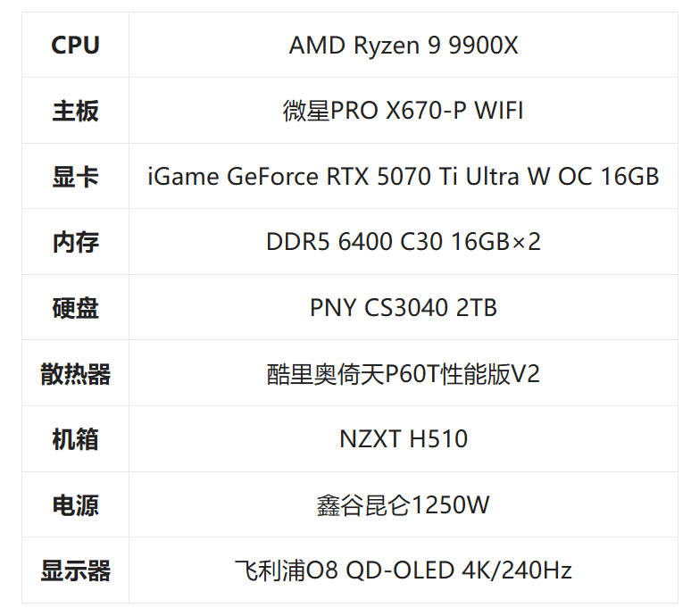691x616 pixels.
Task: Click the 显卡 label cell
Action: (75, 177)
